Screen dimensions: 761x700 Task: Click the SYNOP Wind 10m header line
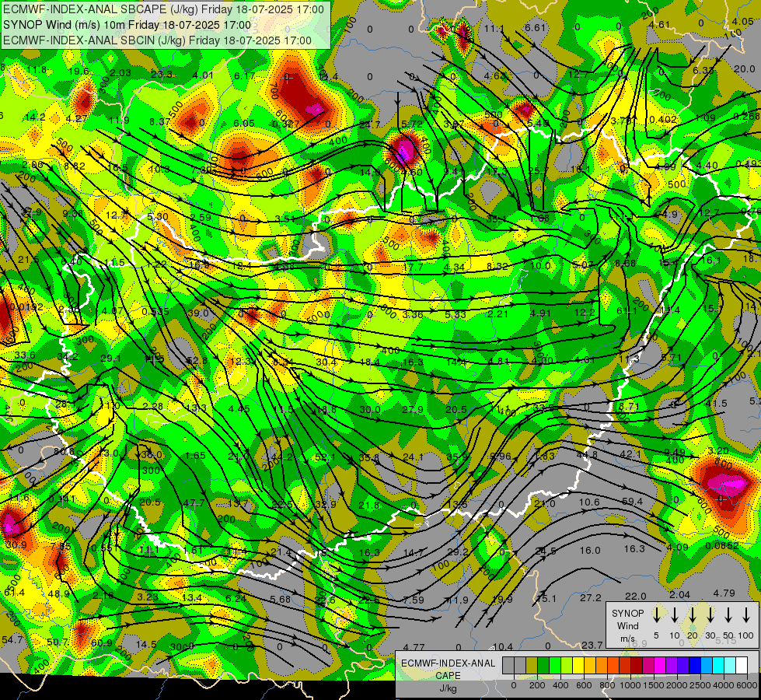tap(127, 25)
